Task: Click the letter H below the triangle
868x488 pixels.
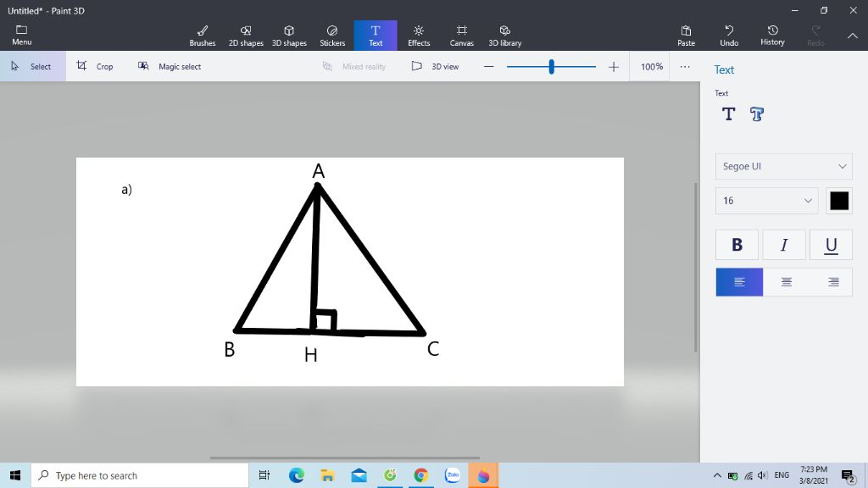Action: pyautogui.click(x=310, y=355)
